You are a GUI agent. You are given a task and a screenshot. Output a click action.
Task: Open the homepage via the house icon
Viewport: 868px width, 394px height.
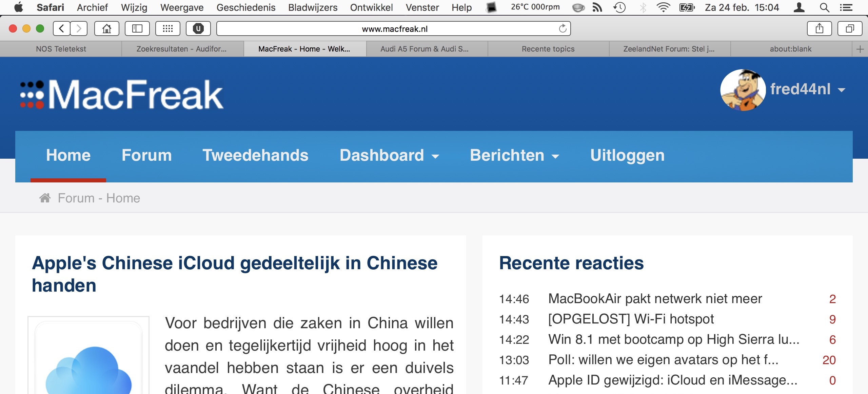click(x=107, y=28)
